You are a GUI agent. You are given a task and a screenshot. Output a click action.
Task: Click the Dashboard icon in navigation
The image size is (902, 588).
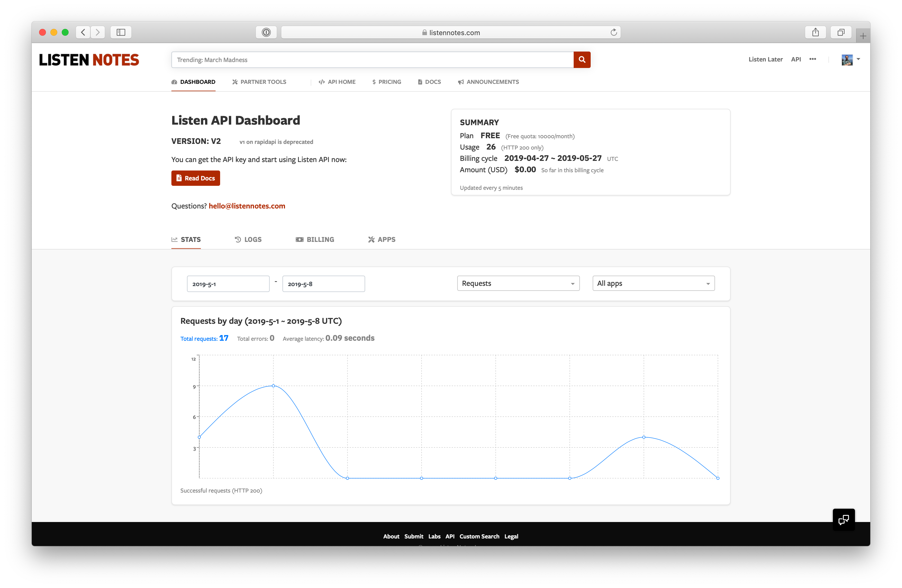point(174,82)
